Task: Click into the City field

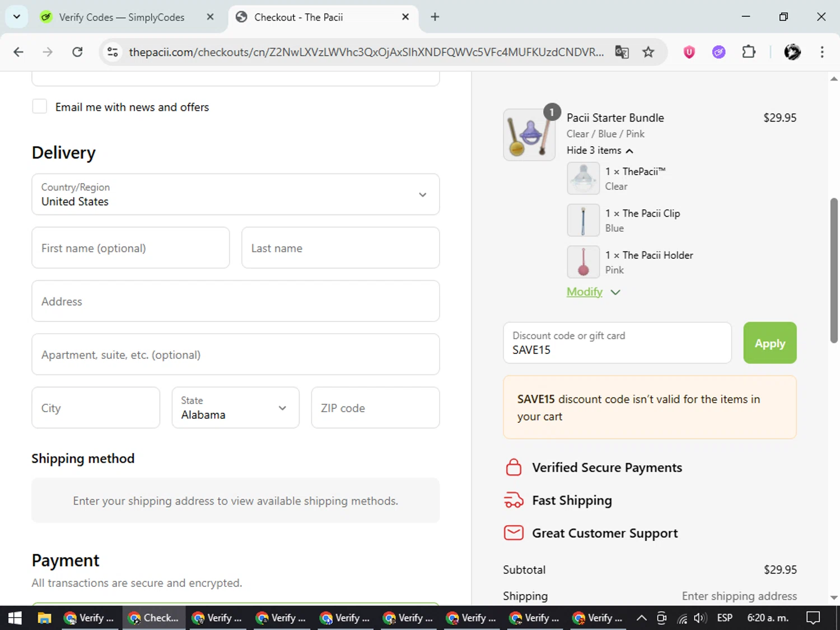Action: (x=96, y=408)
